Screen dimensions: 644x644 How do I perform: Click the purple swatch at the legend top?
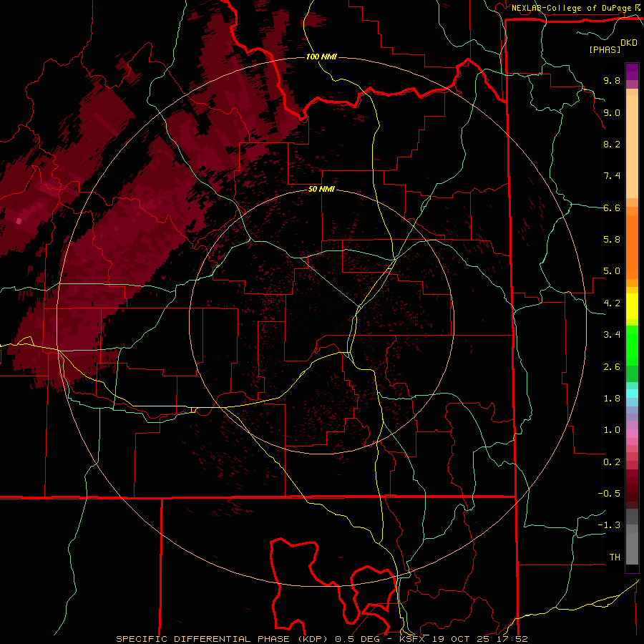tap(632, 72)
